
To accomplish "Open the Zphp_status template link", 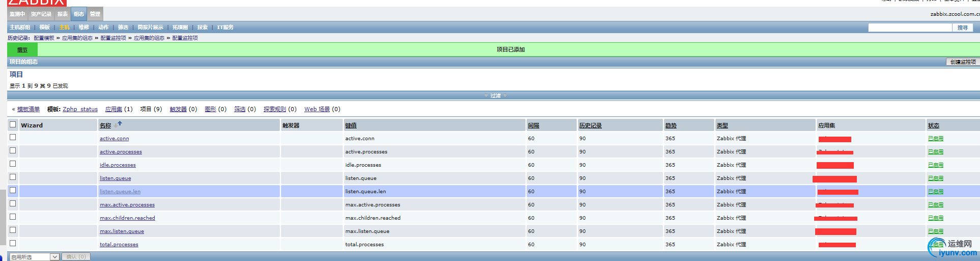I will 80,109.
